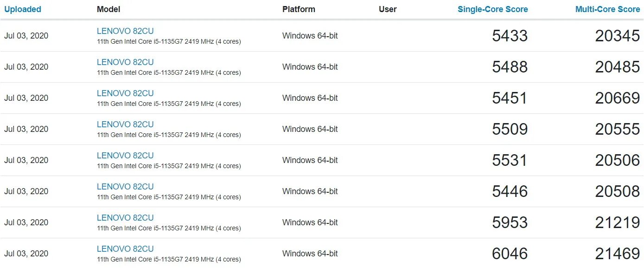Sort by the Uploaded column header
The image size is (644, 268).
pyautogui.click(x=23, y=9)
